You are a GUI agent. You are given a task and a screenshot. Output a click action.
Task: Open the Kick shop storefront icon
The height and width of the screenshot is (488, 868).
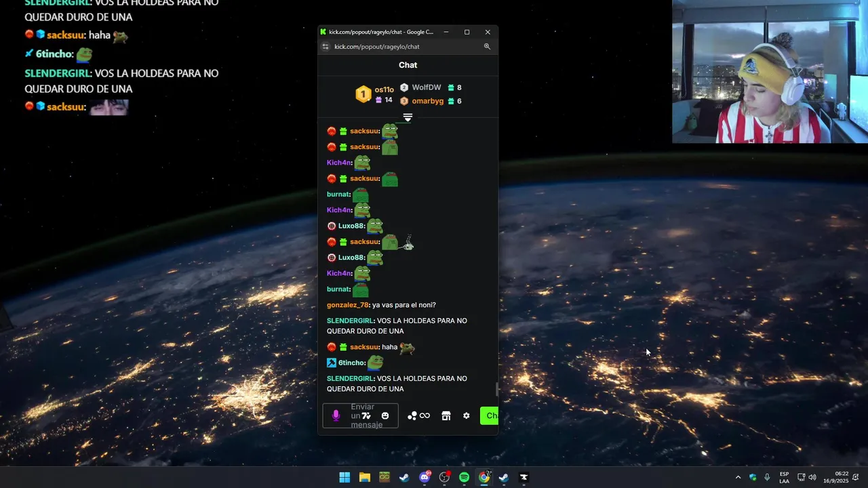point(446,415)
